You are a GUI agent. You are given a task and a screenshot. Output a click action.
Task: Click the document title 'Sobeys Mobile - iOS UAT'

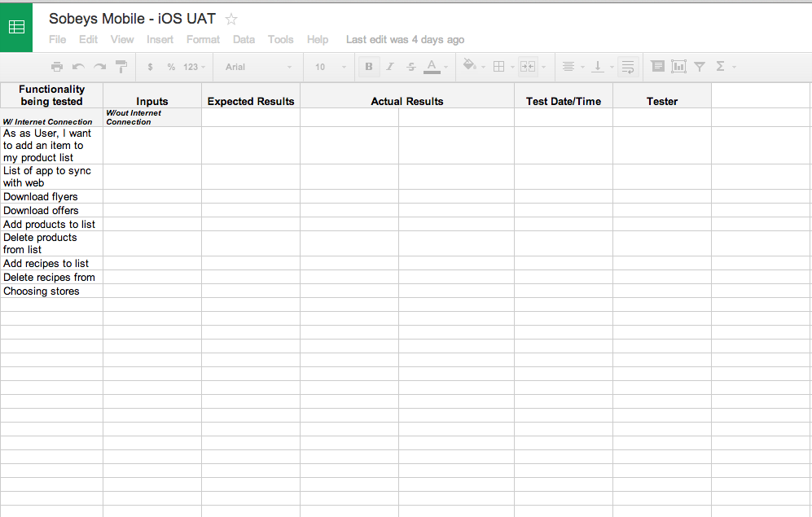[x=132, y=19]
